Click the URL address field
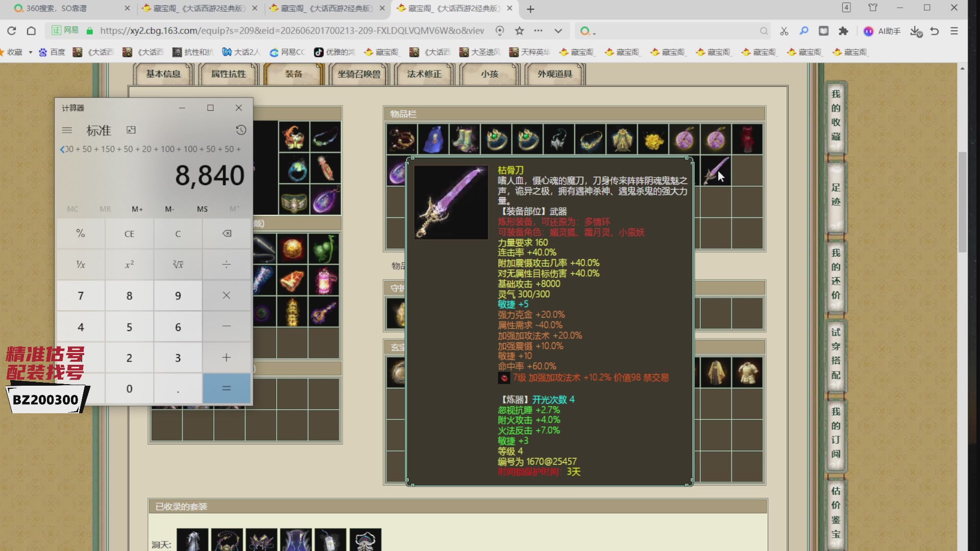This screenshot has width=980, height=551. [x=292, y=31]
